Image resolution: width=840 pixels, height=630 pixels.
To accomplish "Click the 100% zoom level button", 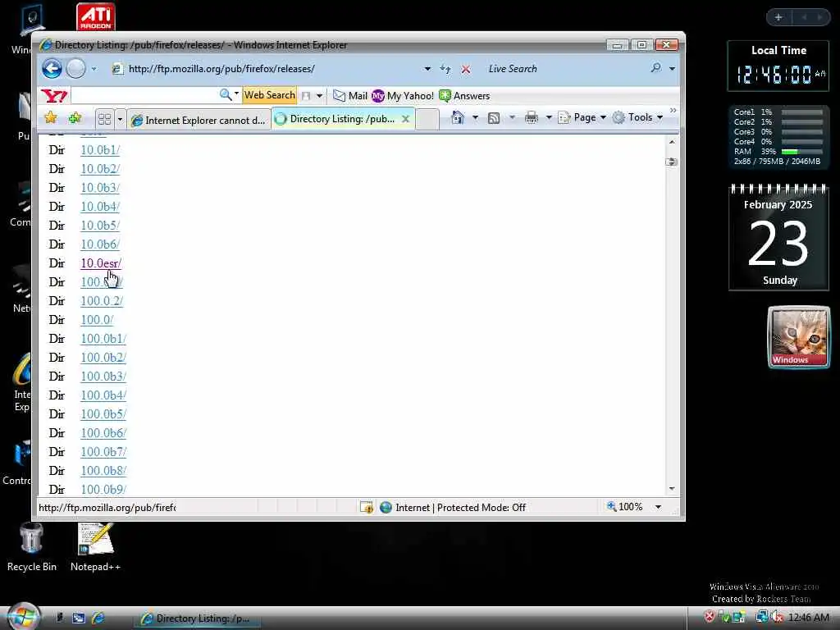I will click(x=624, y=507).
